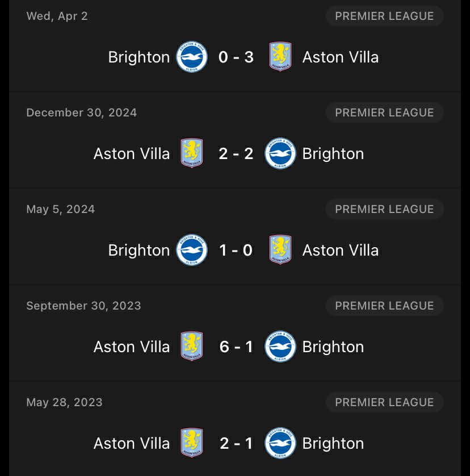470x476 pixels.
Task: Click Premier League badge for September 30, 2023
Action: [x=384, y=306]
